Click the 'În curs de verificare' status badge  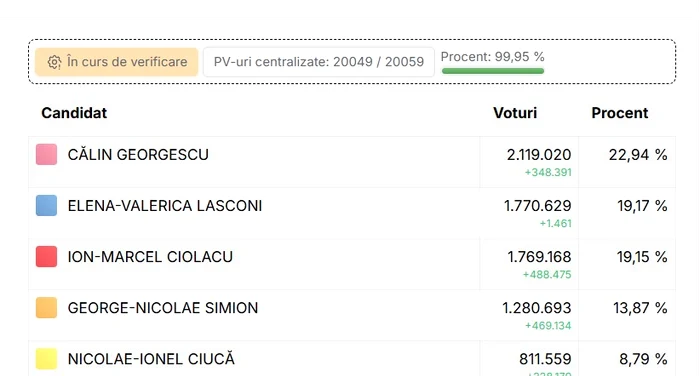[117, 62]
